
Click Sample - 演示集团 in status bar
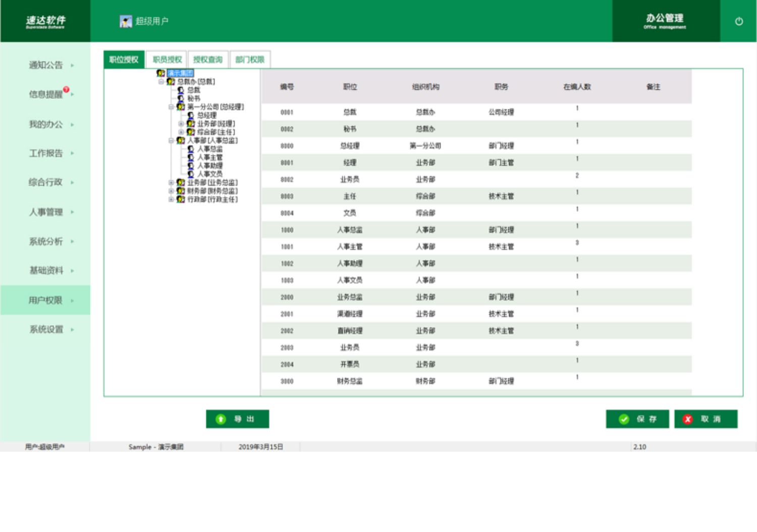156,447
